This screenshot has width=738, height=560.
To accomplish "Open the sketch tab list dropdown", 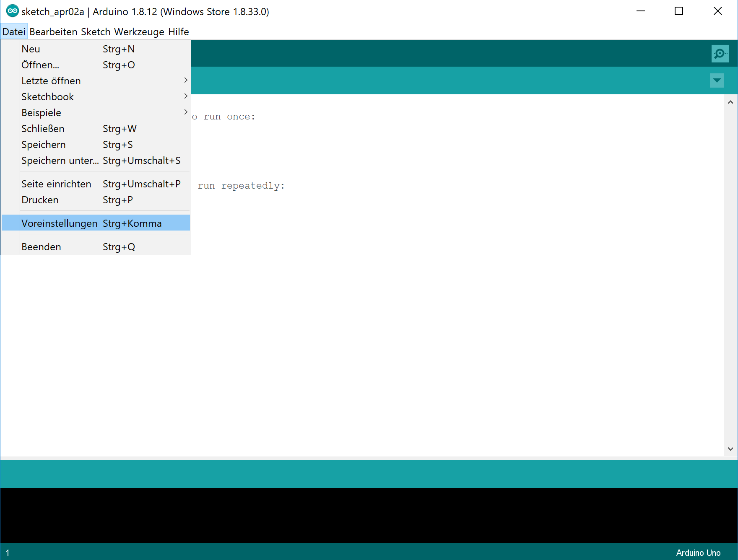I will (717, 80).
